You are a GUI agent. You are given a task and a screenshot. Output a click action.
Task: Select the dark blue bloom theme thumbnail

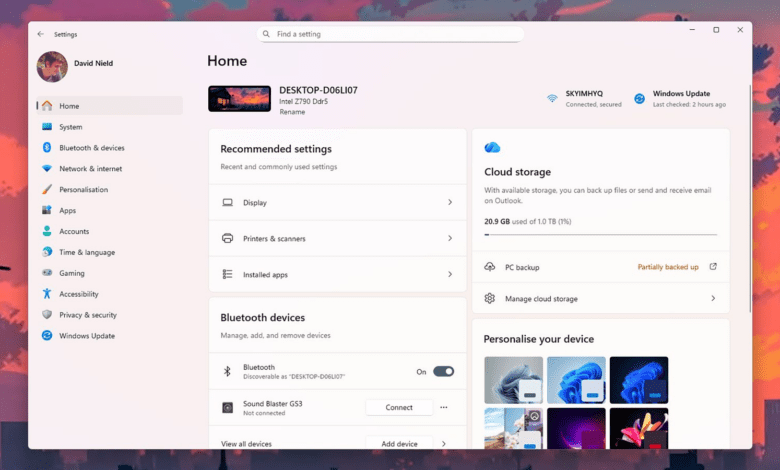639,379
